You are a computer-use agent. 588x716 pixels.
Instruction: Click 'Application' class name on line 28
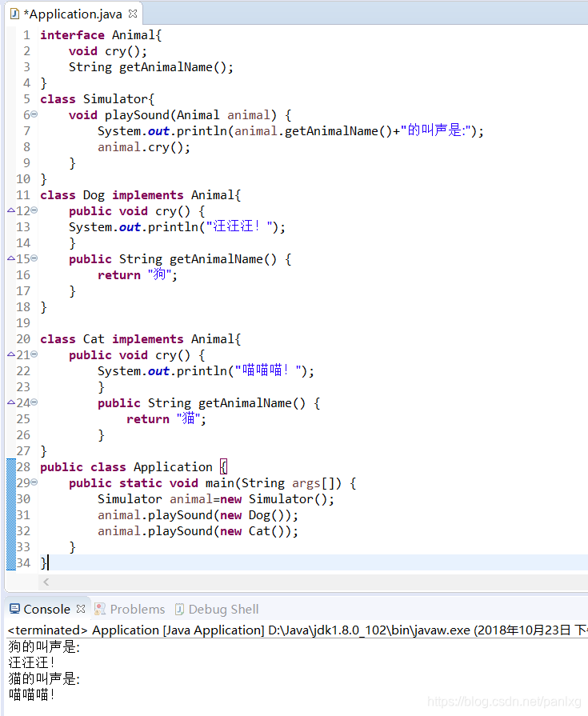(173, 467)
